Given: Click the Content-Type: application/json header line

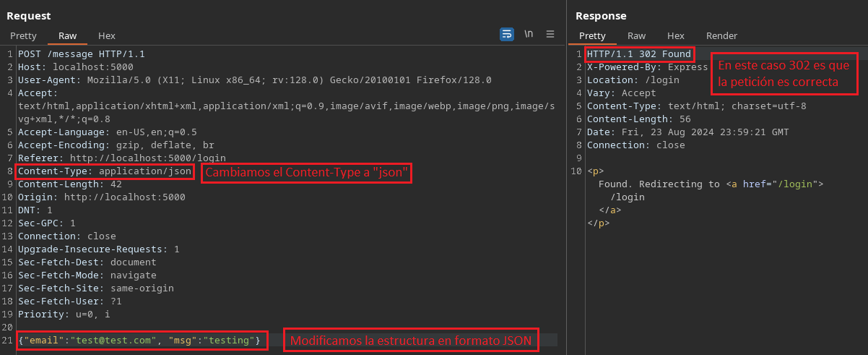Looking at the screenshot, I should [105, 171].
